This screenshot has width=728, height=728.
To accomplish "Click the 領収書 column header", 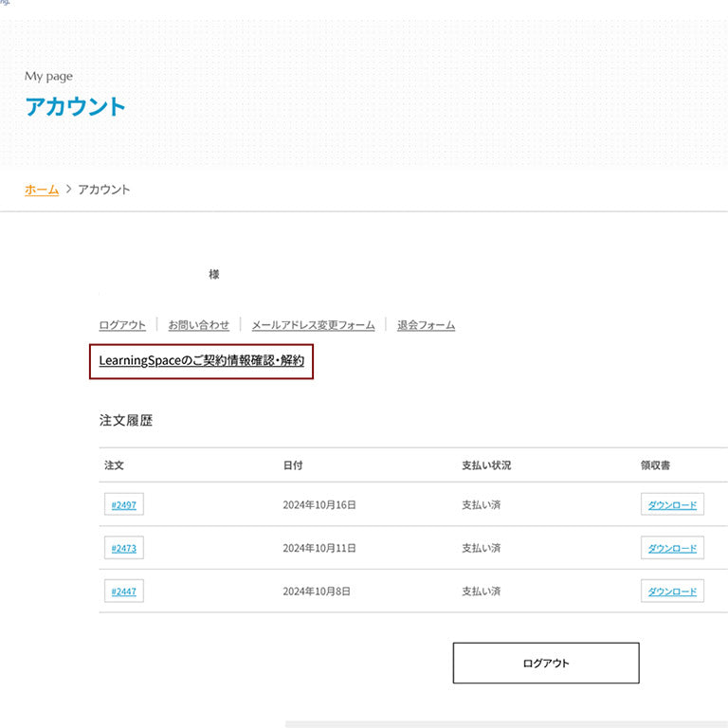I will pyautogui.click(x=656, y=465).
